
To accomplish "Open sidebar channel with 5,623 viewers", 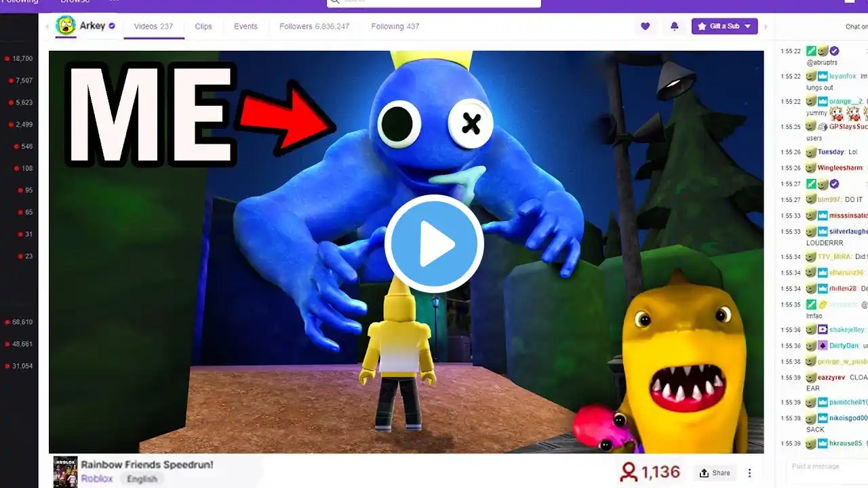I will (x=19, y=102).
